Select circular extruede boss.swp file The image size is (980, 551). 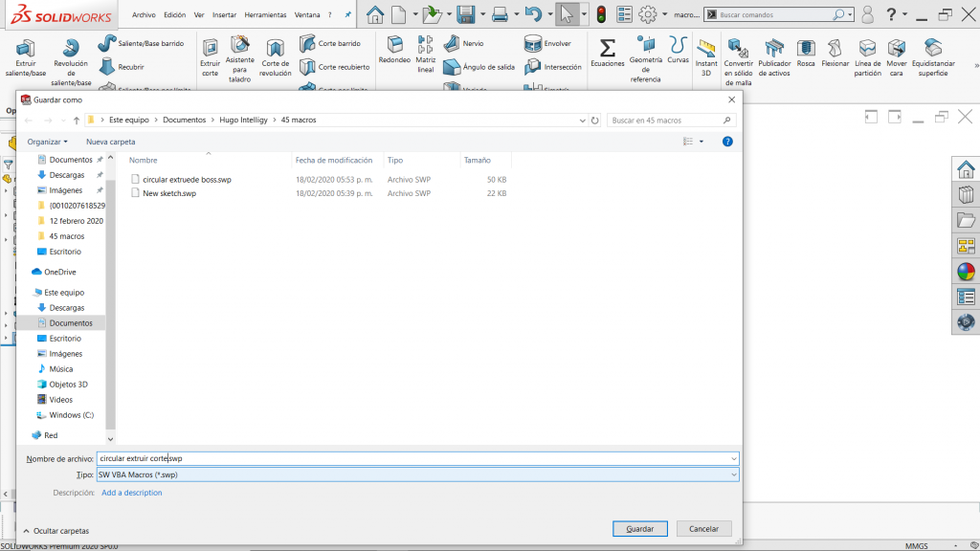coord(187,179)
